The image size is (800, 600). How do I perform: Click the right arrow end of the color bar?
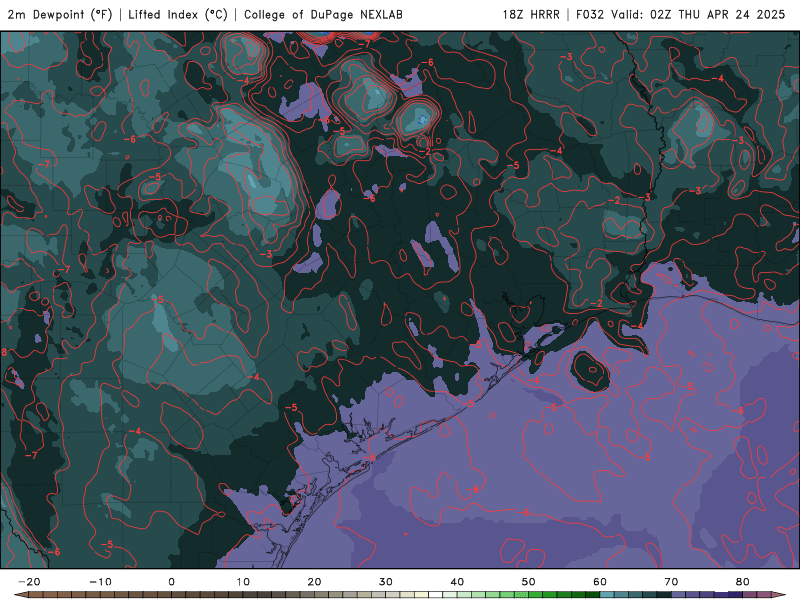[779, 595]
